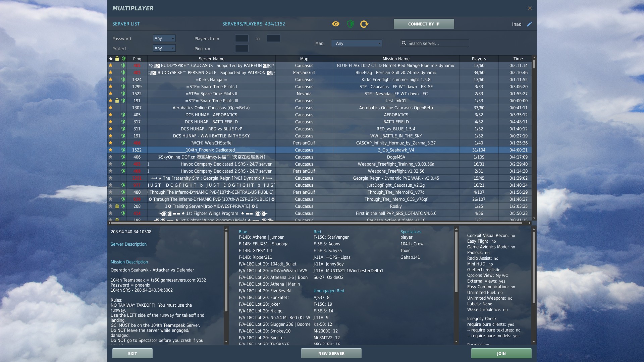
Task: Click shield icon on 1st Fighter Wings Program row
Action: 123,213
